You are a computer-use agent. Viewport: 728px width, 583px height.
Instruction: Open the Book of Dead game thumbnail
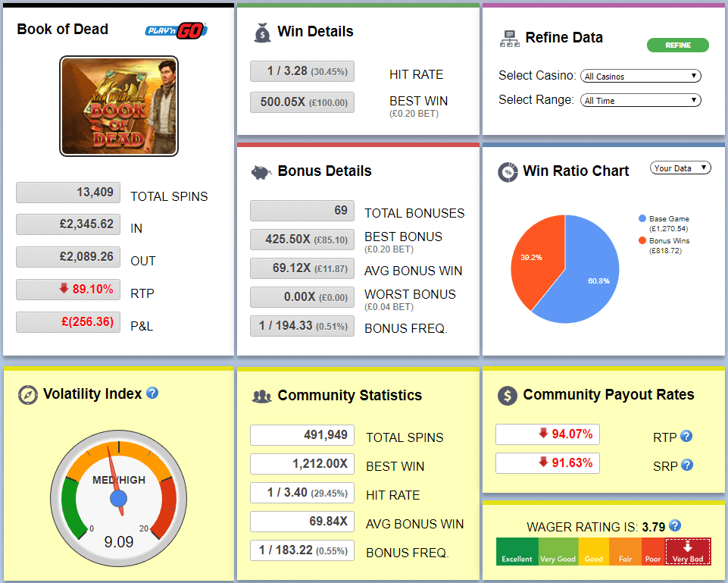click(x=119, y=106)
